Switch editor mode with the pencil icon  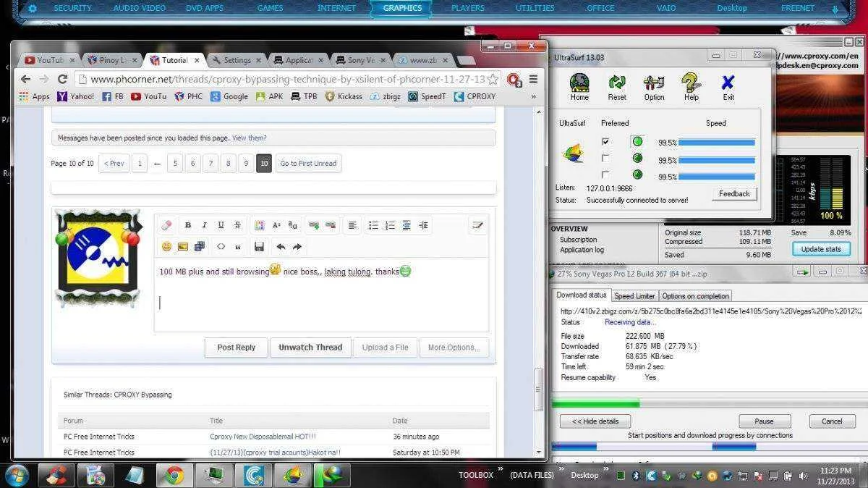(x=477, y=225)
